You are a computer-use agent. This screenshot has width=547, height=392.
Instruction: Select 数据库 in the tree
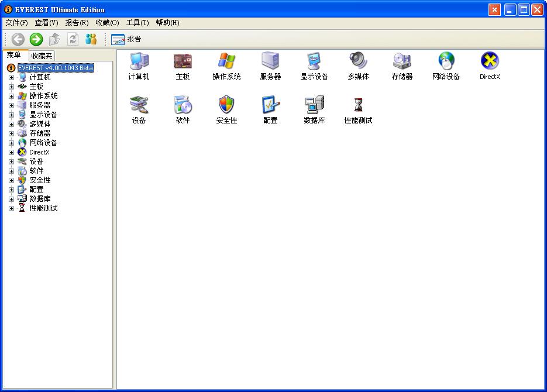(x=40, y=199)
